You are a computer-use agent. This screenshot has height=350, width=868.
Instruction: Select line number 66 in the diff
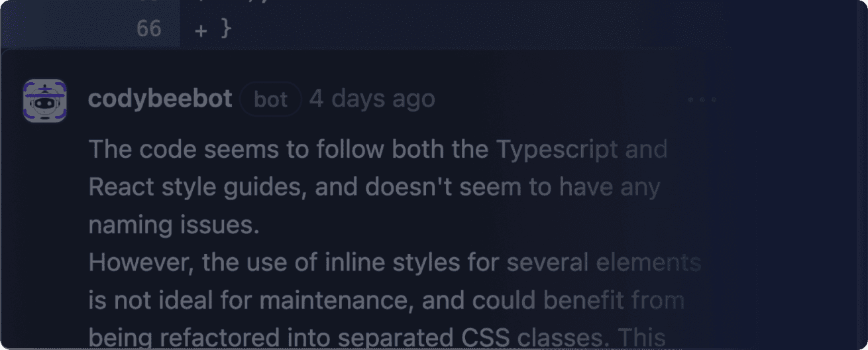tap(148, 29)
